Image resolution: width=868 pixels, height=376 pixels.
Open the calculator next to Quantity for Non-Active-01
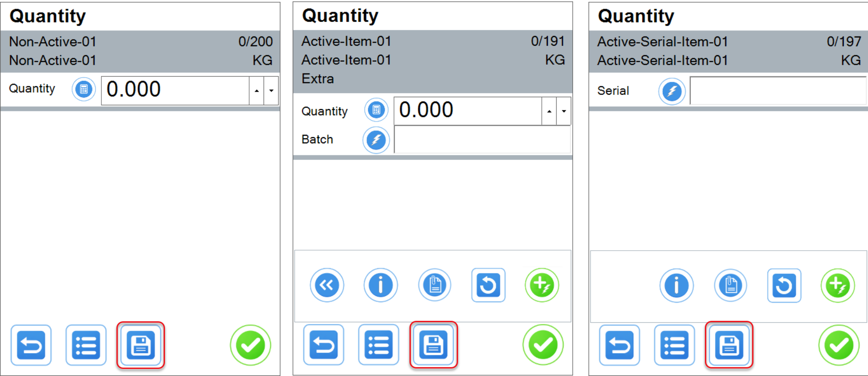point(84,89)
